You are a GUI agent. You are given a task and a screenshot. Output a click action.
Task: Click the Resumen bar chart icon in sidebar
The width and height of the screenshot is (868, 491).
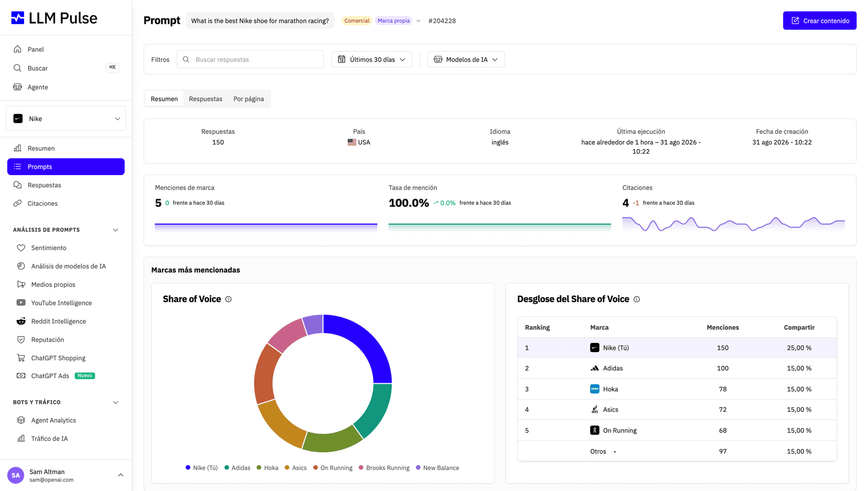click(x=17, y=148)
